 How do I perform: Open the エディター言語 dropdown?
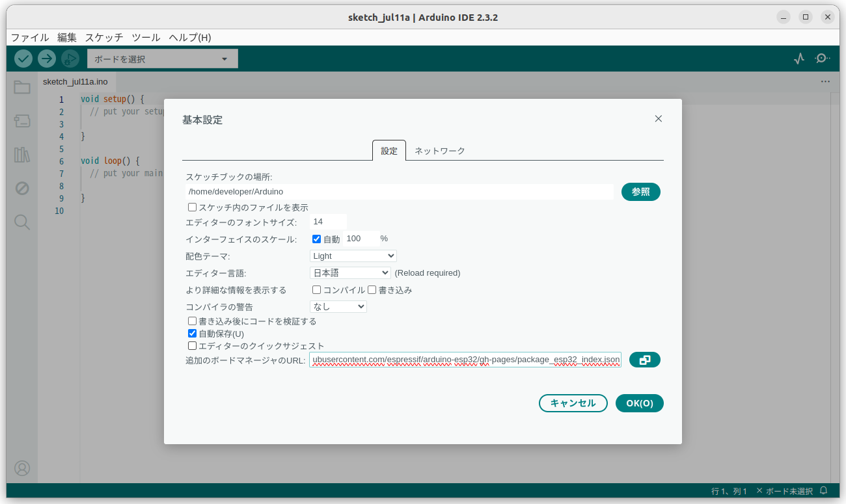[x=350, y=272]
